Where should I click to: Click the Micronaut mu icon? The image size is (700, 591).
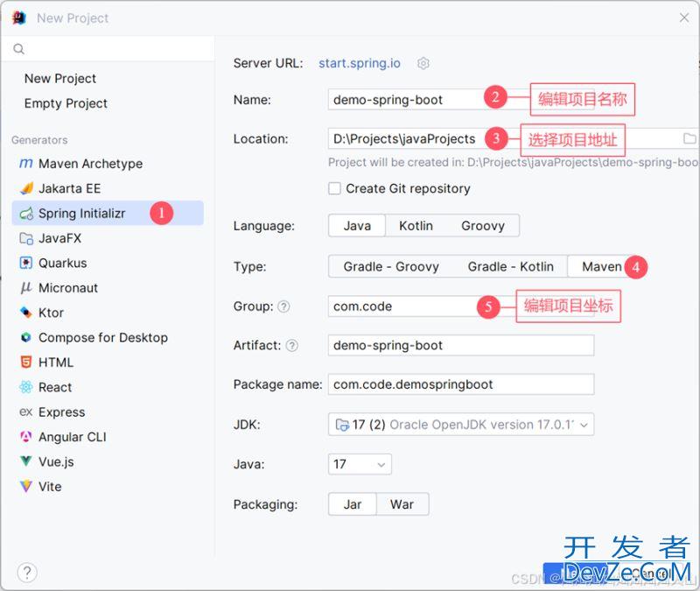(x=26, y=288)
